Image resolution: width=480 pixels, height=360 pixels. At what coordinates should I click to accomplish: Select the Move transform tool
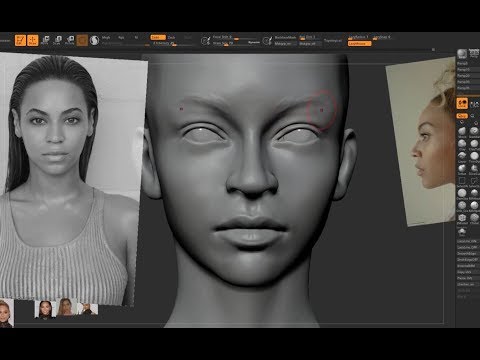(x=45, y=40)
